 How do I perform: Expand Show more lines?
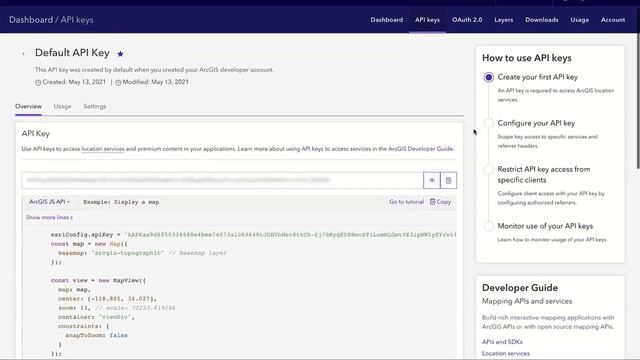[49, 217]
